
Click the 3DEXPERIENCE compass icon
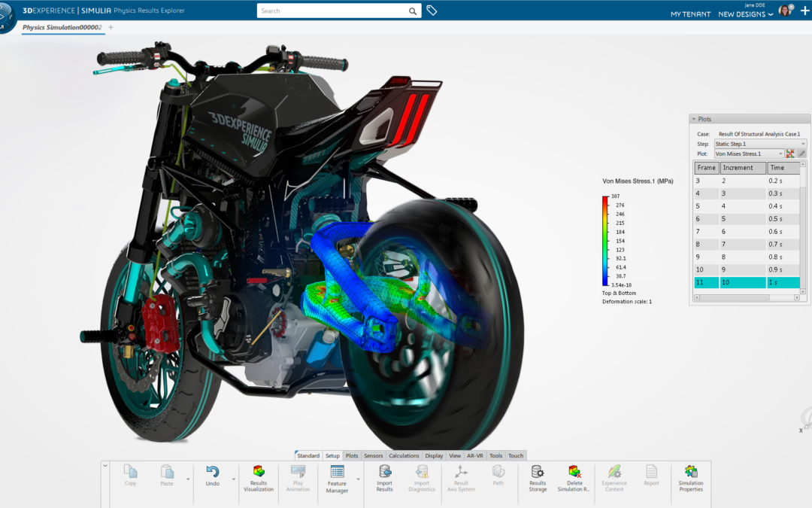[5, 17]
